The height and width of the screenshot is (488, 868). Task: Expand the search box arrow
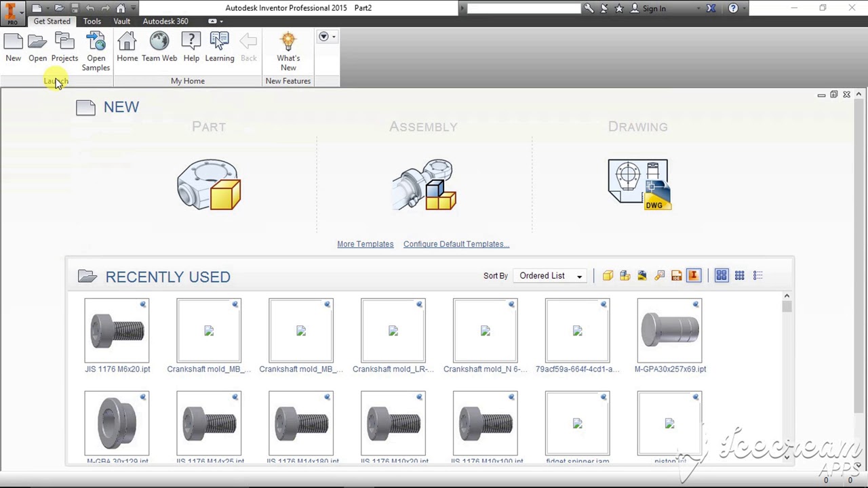pos(462,8)
